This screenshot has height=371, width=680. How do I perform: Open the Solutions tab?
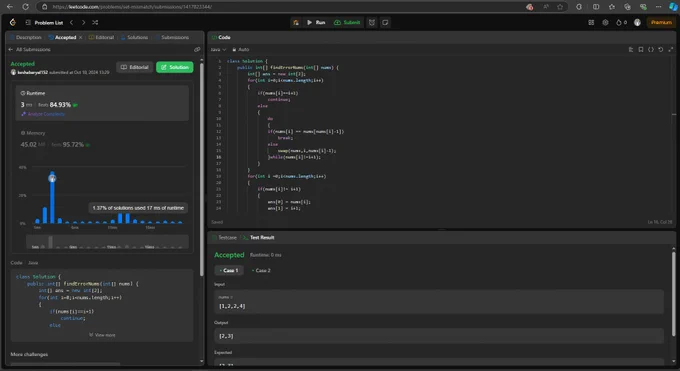[x=134, y=37]
